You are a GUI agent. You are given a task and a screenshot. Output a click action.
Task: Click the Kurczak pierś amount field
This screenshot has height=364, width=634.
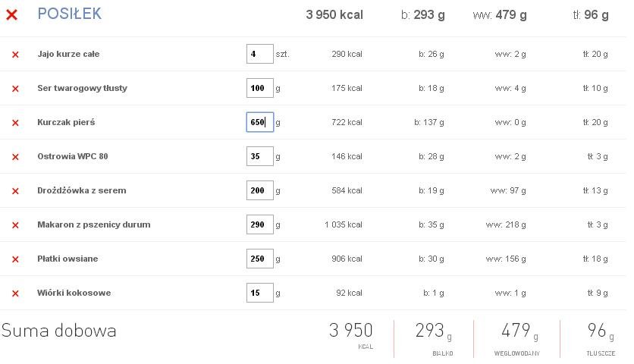click(260, 122)
